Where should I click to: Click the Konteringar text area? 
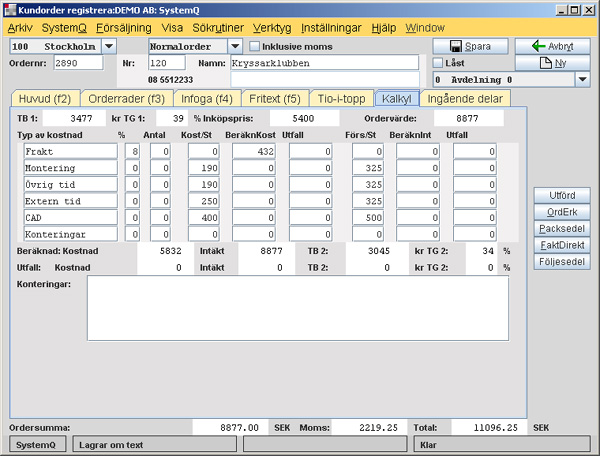click(x=298, y=308)
